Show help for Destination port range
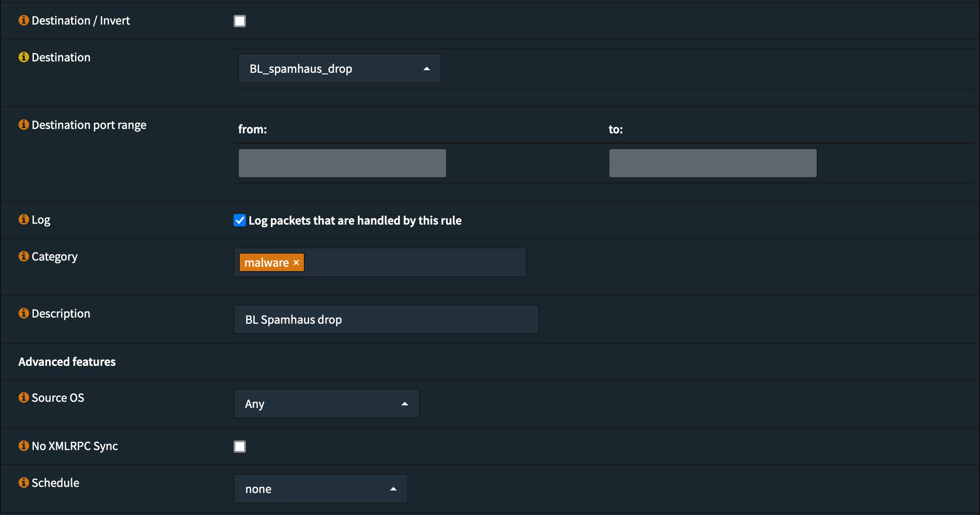 [24, 125]
